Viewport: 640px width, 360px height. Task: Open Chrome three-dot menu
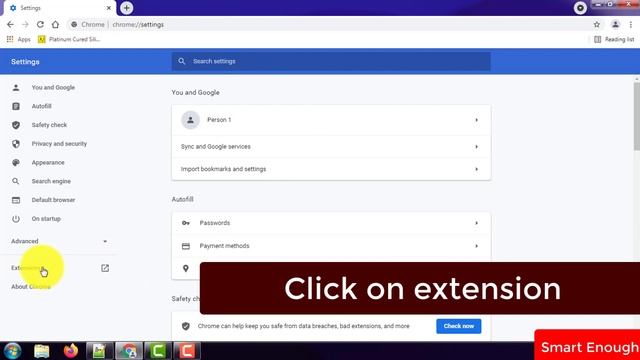[631, 24]
